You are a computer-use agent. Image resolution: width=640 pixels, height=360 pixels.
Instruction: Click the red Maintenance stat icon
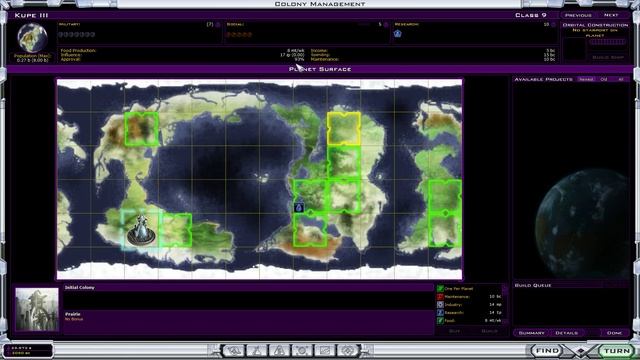click(x=440, y=297)
